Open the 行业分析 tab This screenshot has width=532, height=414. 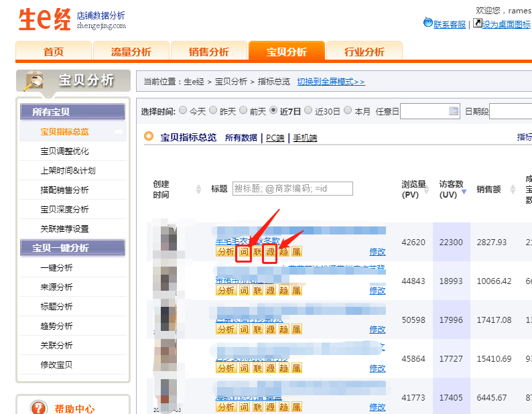tap(364, 52)
